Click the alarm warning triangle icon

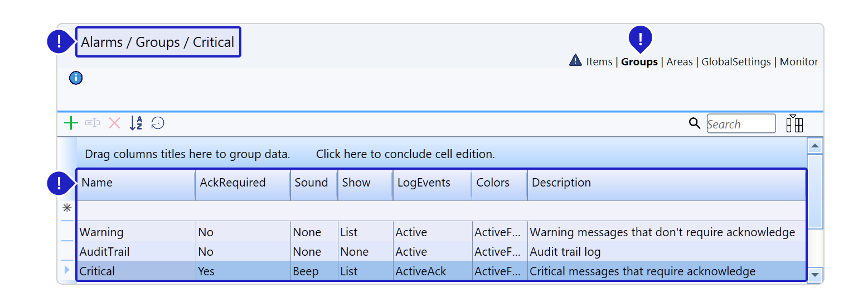click(x=575, y=60)
